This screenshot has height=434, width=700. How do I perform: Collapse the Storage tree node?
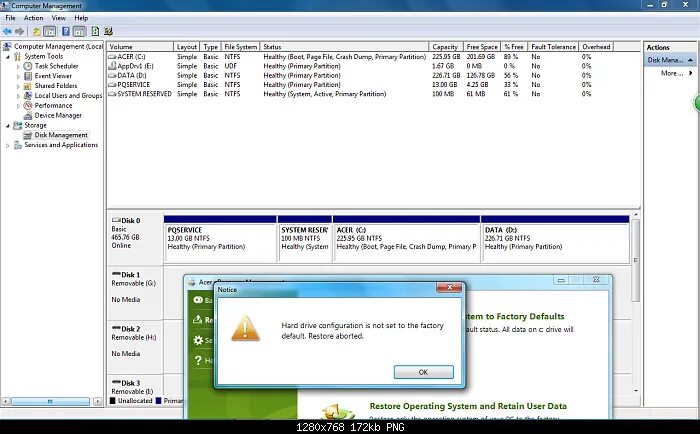[8, 125]
